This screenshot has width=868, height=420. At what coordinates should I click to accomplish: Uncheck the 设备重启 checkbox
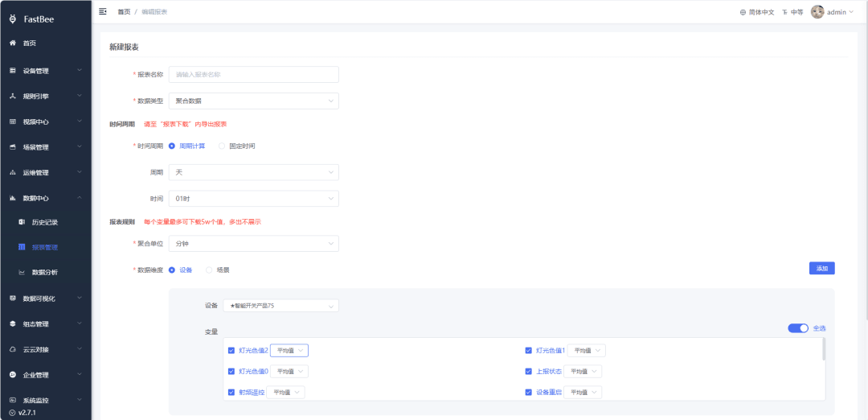click(529, 393)
